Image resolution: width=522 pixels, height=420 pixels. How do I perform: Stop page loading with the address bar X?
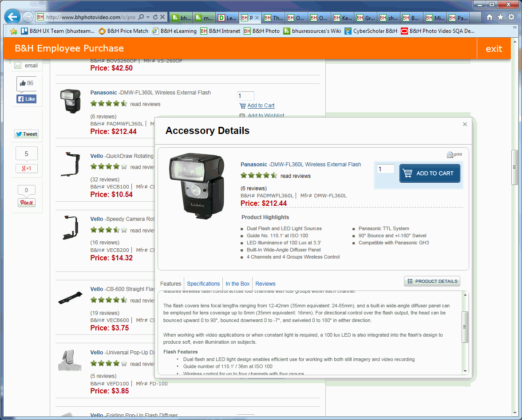pyautogui.click(x=162, y=17)
